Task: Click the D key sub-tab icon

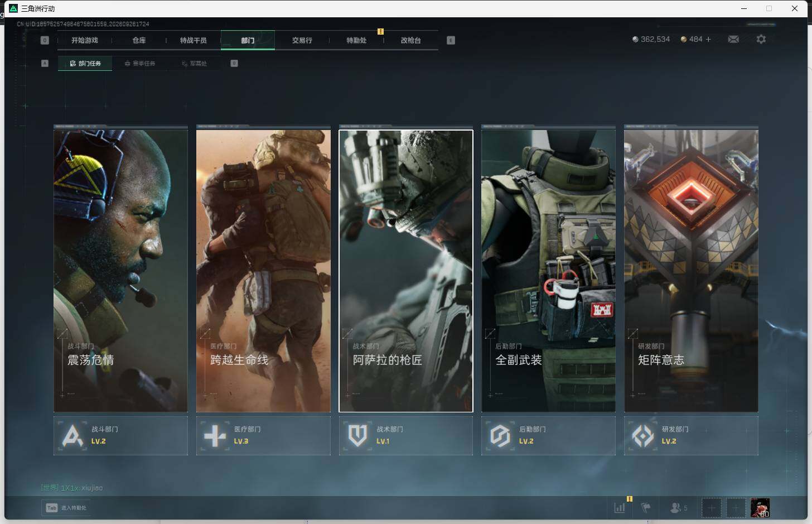Action: pyautogui.click(x=234, y=63)
